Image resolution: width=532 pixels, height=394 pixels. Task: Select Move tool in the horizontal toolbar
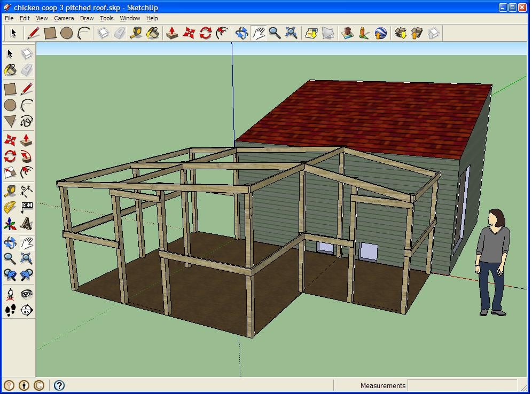click(189, 33)
